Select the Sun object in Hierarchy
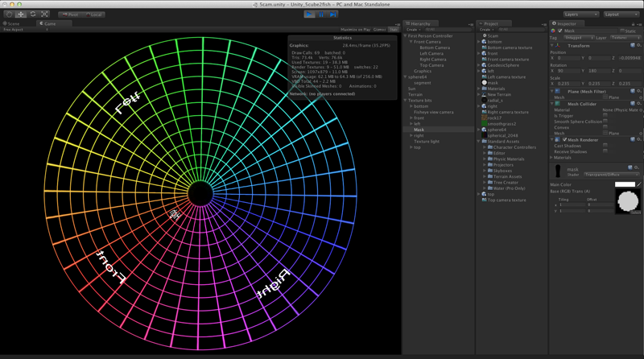Image resolution: width=644 pixels, height=359 pixels. click(x=411, y=89)
